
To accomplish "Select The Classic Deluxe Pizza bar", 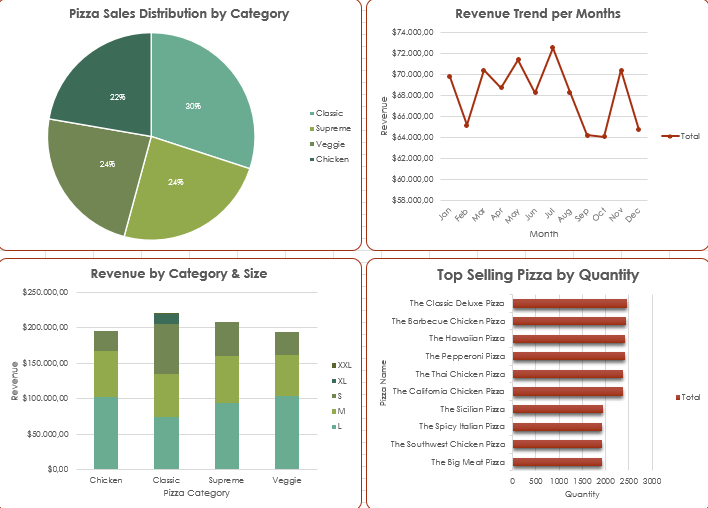I will pyautogui.click(x=568, y=304).
